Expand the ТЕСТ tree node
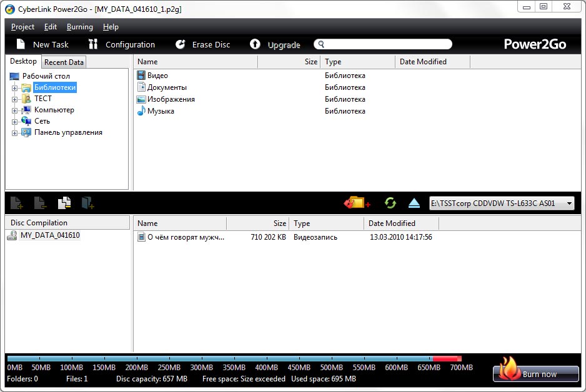 coord(14,99)
